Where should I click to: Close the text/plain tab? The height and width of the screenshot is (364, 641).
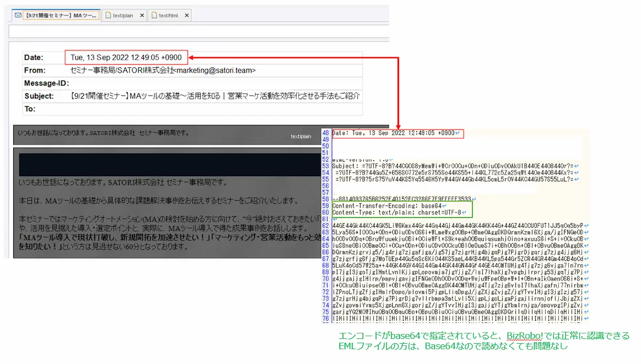point(142,15)
